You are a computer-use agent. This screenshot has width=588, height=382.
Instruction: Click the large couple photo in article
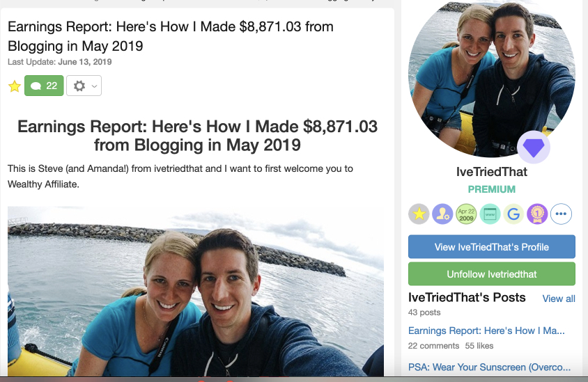[195, 292]
